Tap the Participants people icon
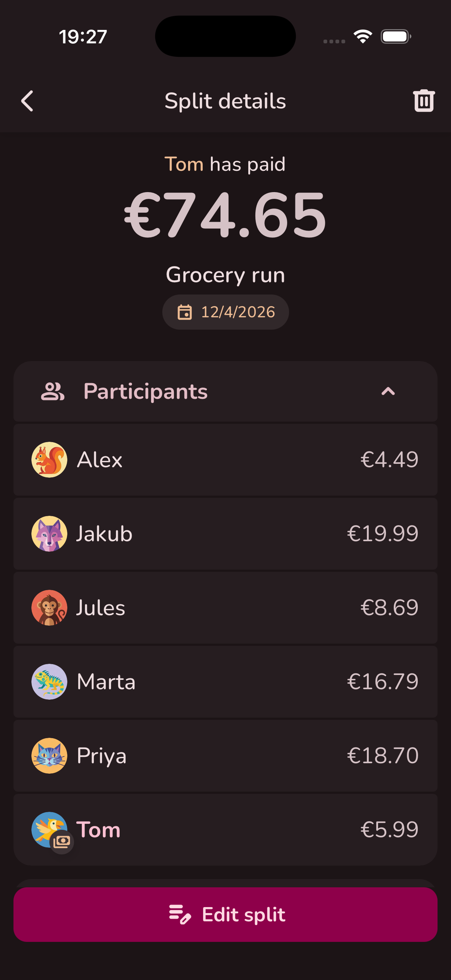Screen dimensions: 451x980 tap(52, 391)
